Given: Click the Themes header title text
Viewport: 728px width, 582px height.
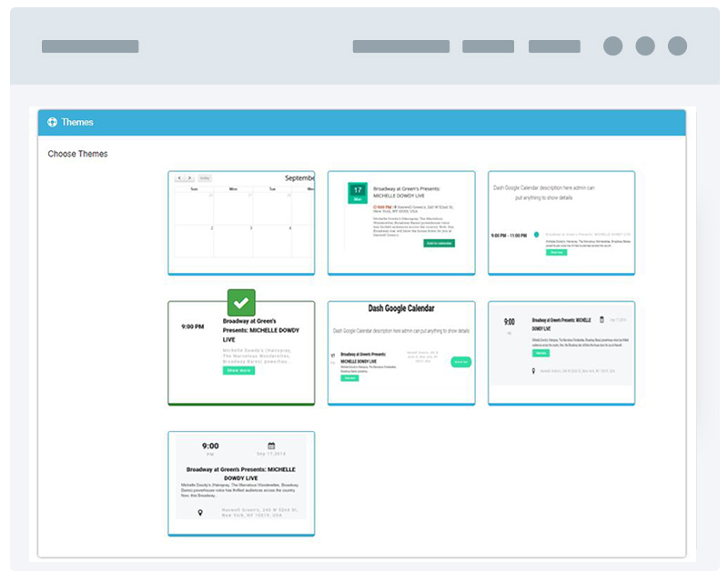Looking at the screenshot, I should coord(77,122).
